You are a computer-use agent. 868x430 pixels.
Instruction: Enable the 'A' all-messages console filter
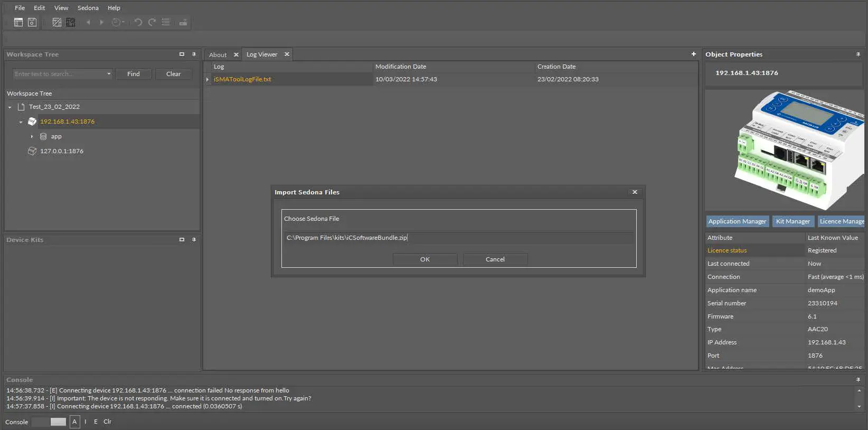pyautogui.click(x=74, y=422)
